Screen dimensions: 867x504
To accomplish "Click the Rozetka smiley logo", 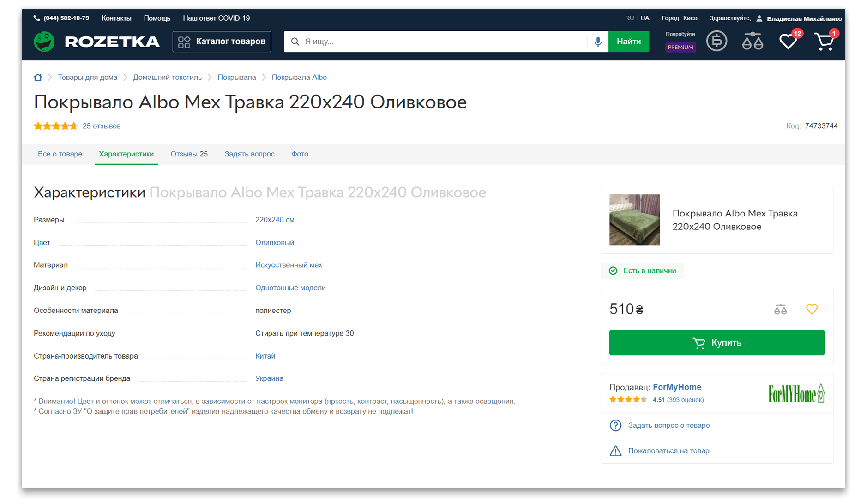I will click(x=44, y=42).
